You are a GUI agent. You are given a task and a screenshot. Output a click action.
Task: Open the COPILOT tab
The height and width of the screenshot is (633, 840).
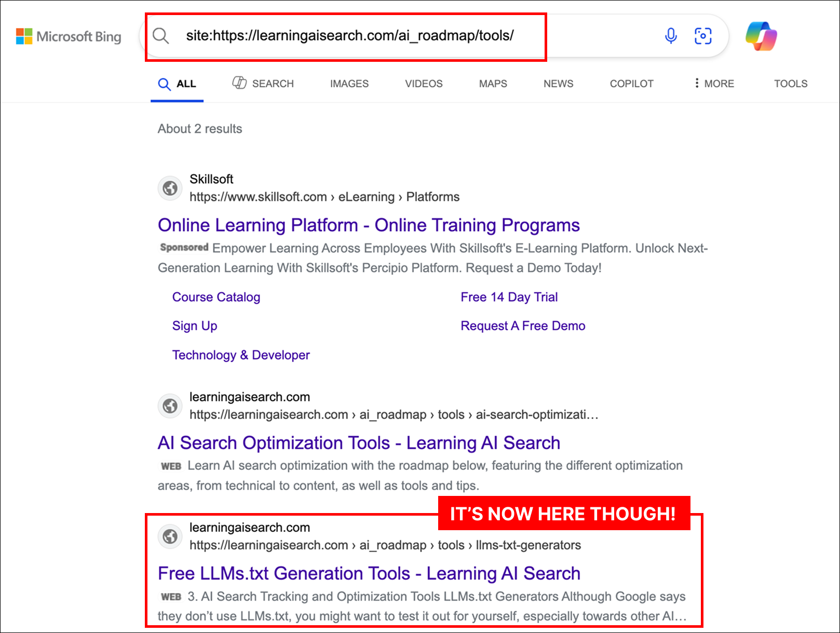pos(632,84)
